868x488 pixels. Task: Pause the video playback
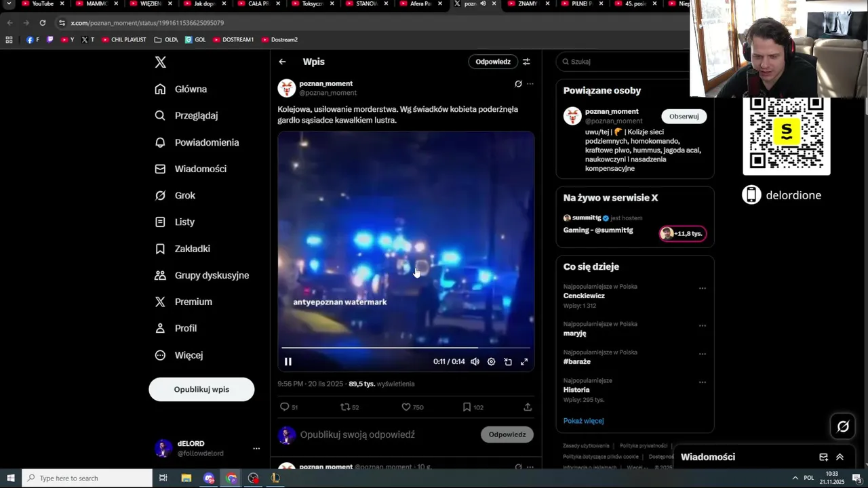click(x=288, y=362)
